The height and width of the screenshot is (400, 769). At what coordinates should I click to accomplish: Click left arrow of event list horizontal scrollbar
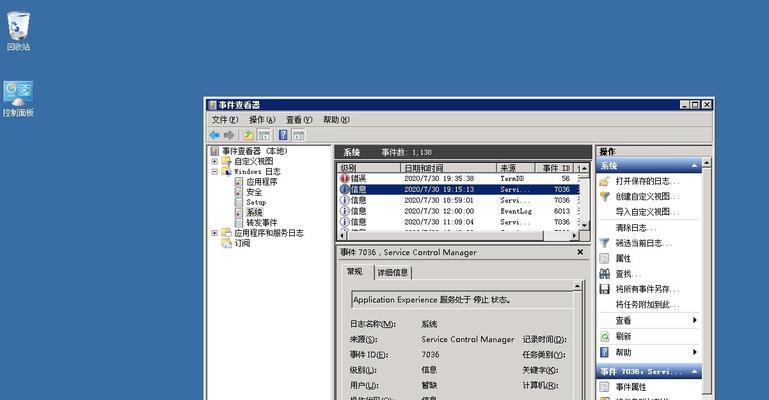coord(342,236)
